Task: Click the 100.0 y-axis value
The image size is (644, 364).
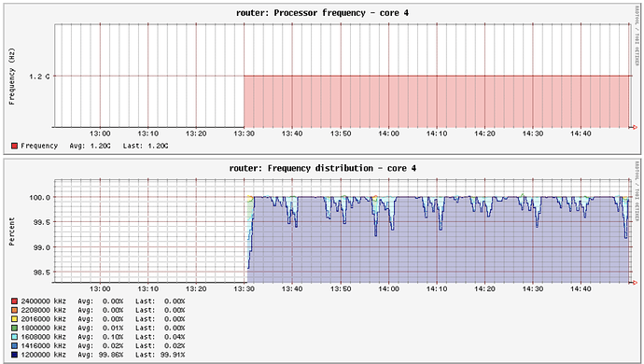Action: [x=39, y=198]
